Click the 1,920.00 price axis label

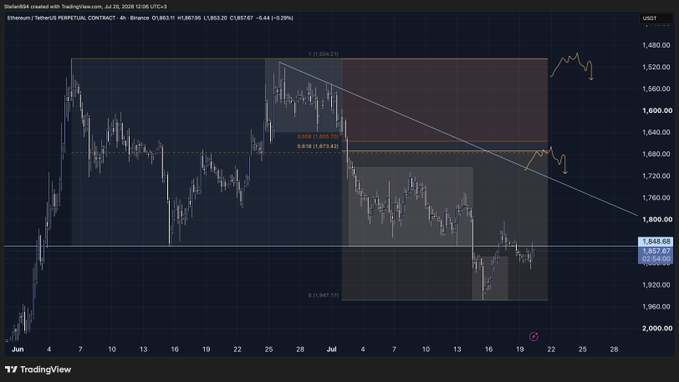click(656, 285)
